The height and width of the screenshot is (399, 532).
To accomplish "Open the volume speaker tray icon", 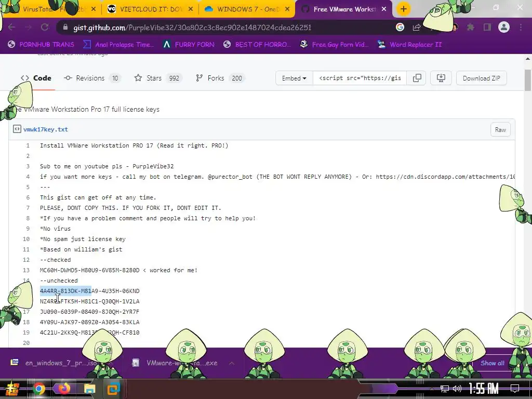I will (457, 389).
